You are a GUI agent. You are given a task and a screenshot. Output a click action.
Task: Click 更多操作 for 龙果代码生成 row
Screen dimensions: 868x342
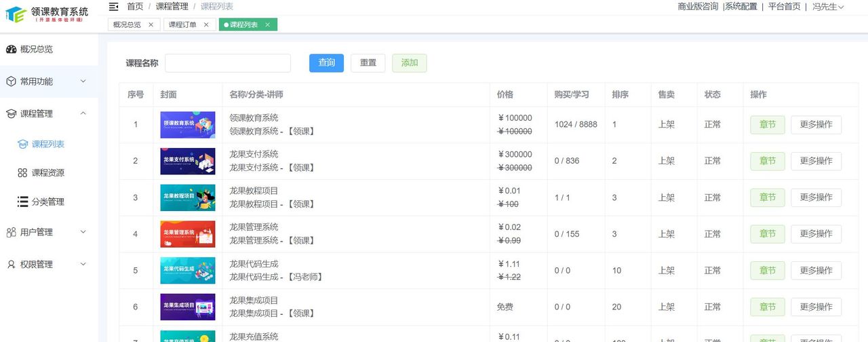816,271
